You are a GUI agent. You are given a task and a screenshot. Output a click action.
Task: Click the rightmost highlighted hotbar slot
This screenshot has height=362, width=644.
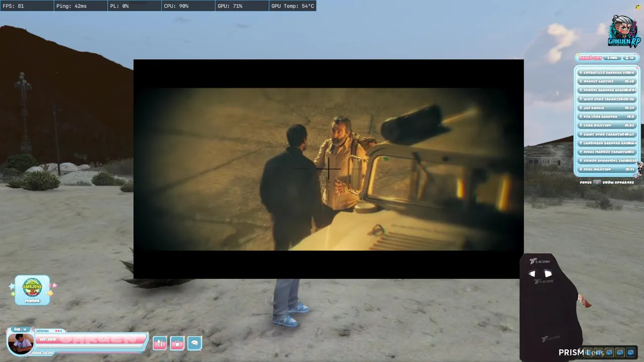[x=630, y=352]
